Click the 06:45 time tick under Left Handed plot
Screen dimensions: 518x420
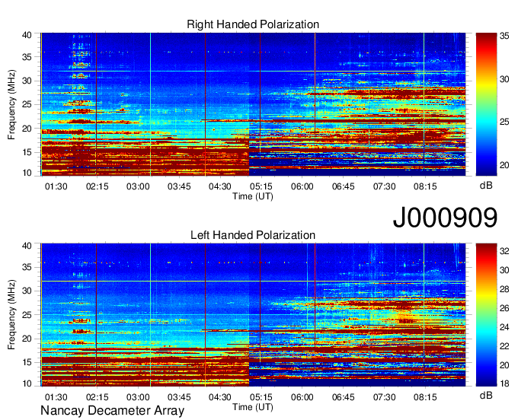click(344, 397)
